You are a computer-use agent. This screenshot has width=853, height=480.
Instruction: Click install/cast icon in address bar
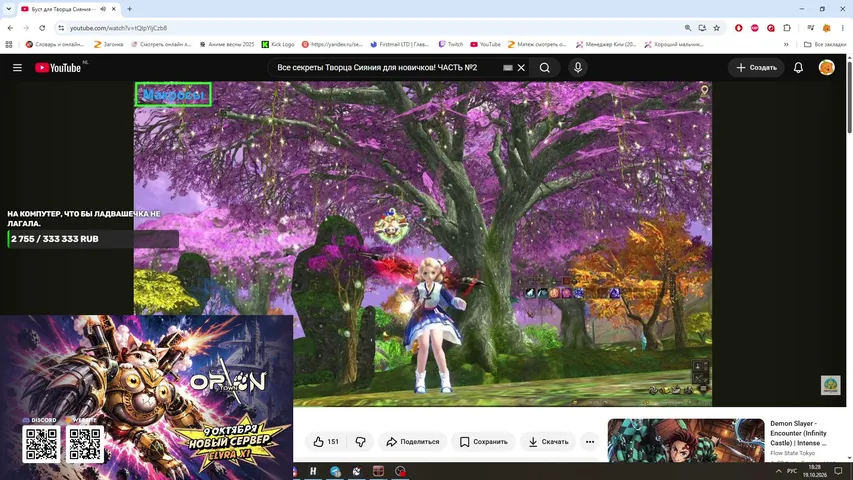click(x=702, y=28)
